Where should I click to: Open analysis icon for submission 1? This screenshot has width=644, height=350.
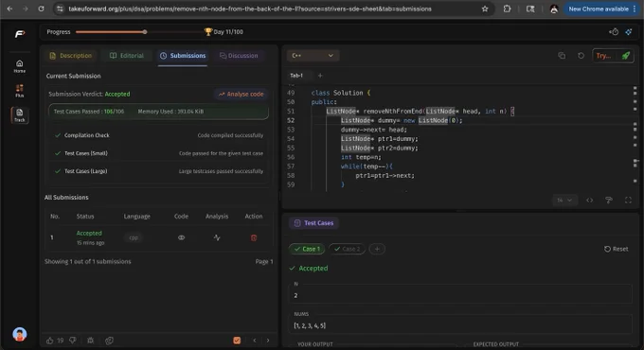click(217, 237)
